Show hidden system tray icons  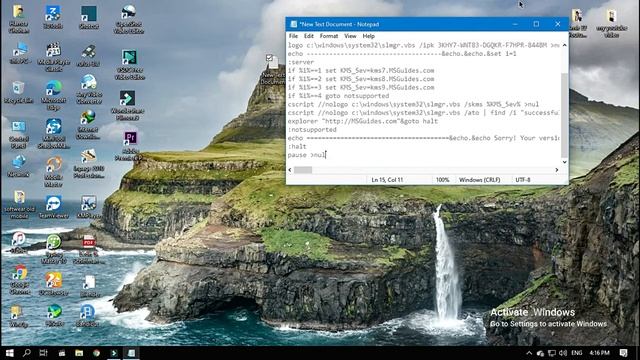[x=529, y=353]
